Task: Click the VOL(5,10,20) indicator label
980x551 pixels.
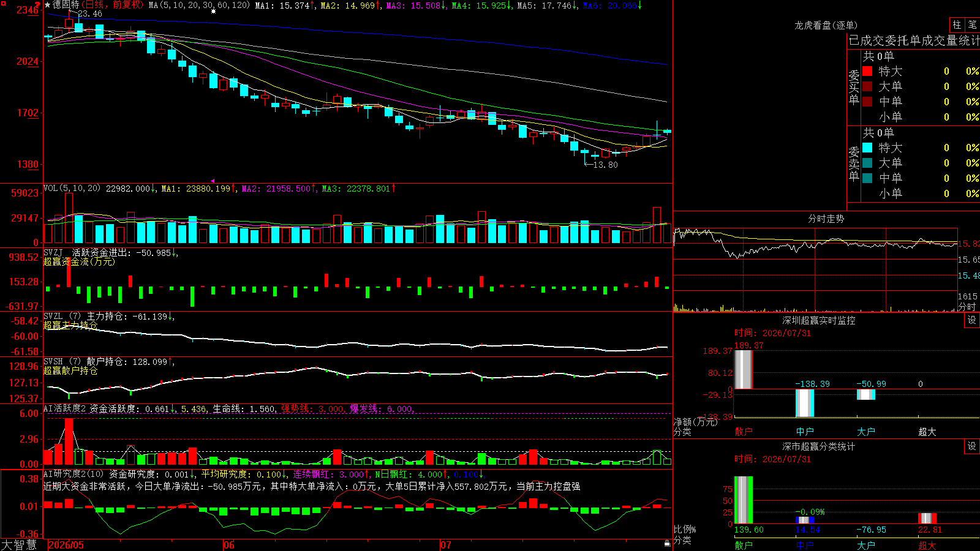Action: (x=72, y=189)
